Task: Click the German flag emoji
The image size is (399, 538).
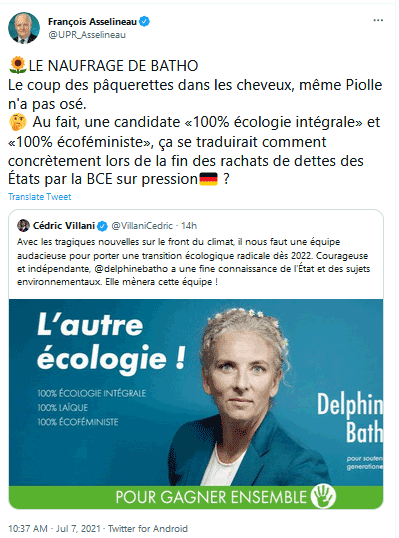Action: point(208,179)
